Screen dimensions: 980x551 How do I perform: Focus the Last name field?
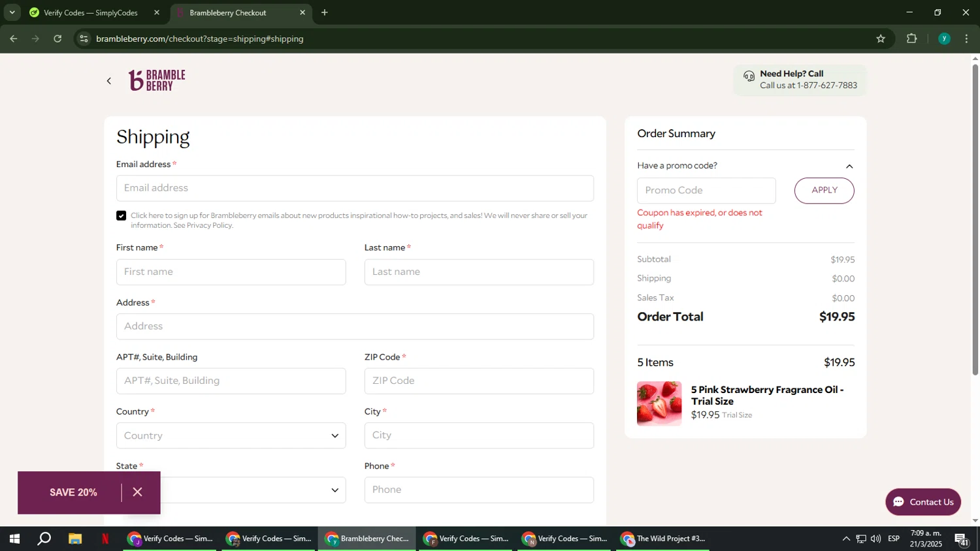click(479, 272)
